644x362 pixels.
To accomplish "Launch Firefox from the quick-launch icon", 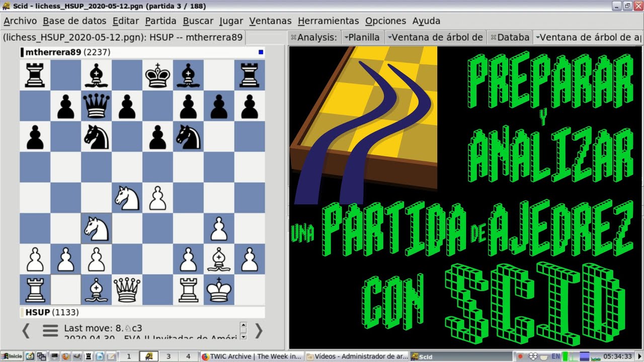I will pos(65,356).
